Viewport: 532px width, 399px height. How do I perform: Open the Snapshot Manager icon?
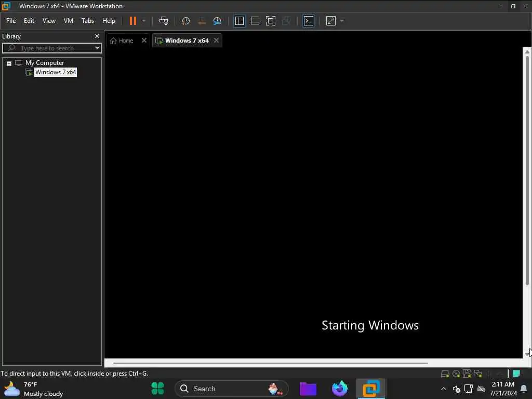pos(217,21)
